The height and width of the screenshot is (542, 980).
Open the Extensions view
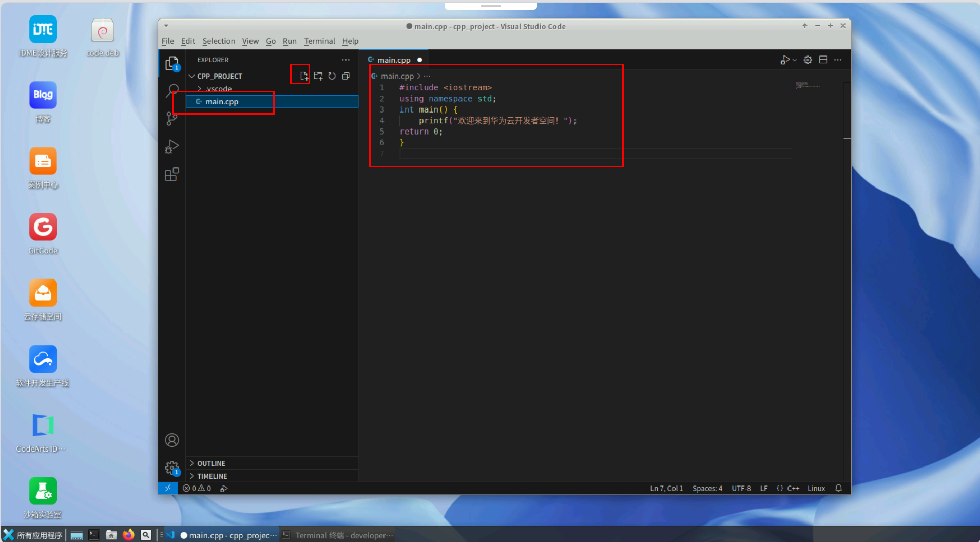click(172, 174)
